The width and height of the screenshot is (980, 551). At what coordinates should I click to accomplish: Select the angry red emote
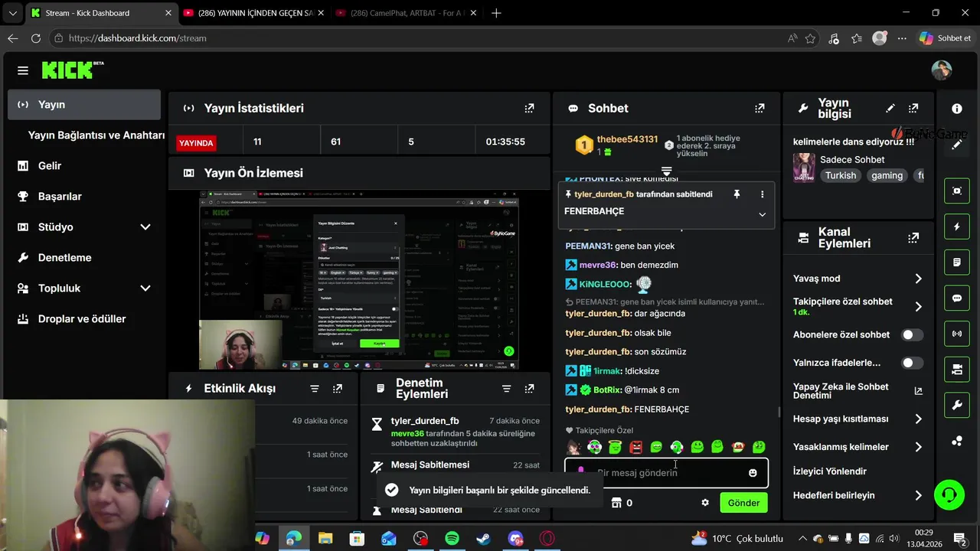635,447
